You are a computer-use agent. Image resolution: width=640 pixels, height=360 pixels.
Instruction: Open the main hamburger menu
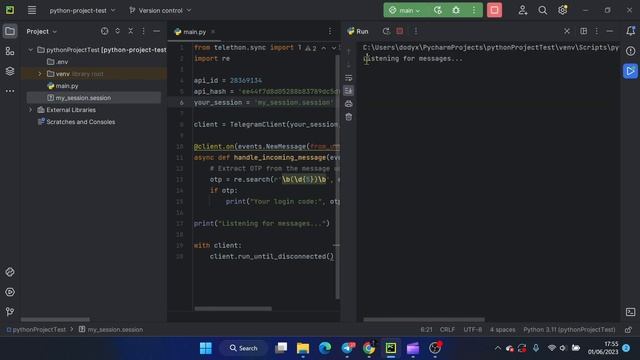tap(32, 10)
